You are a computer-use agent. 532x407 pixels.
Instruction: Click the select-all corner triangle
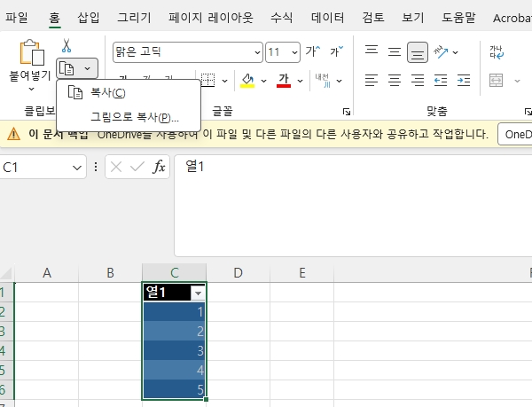pos(6,273)
